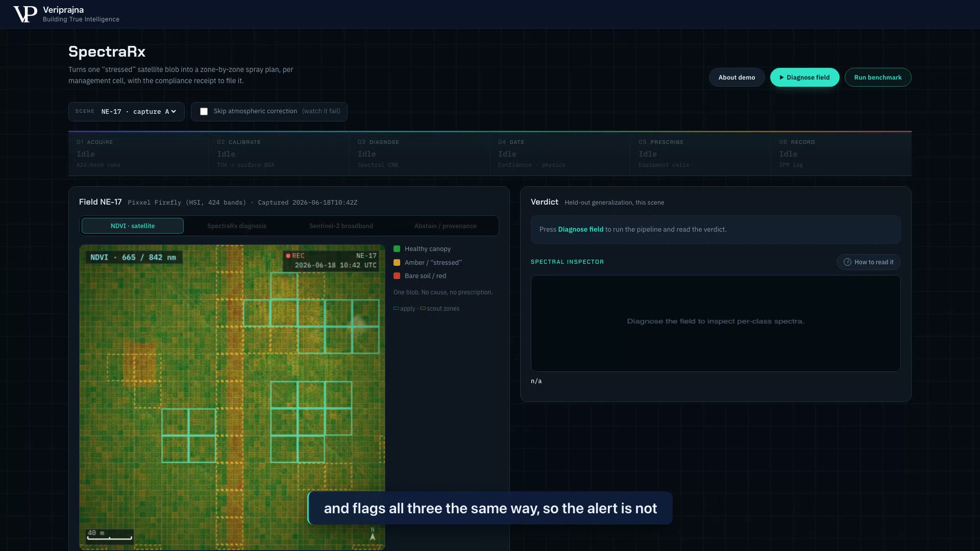Click the '2026-06-18 10:42 UTC' timestamp overlay

pyautogui.click(x=335, y=265)
